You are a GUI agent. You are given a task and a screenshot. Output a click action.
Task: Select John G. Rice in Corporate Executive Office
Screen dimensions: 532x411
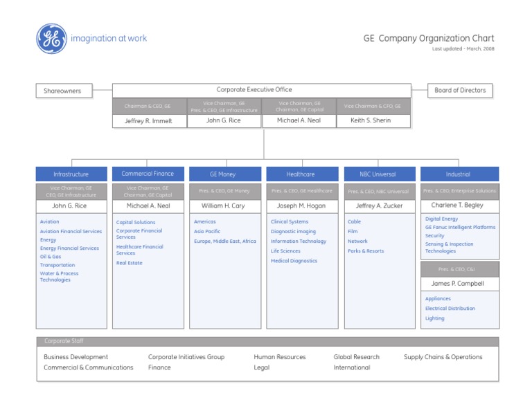coord(224,120)
